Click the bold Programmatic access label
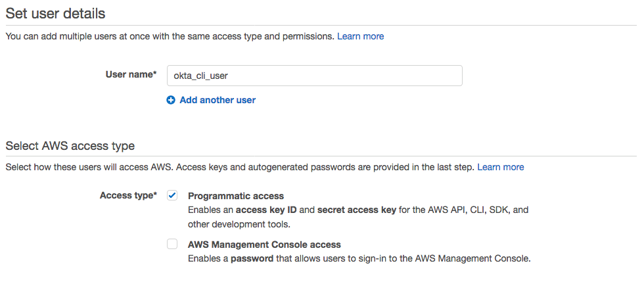Image resolution: width=644 pixels, height=282 pixels. point(236,196)
